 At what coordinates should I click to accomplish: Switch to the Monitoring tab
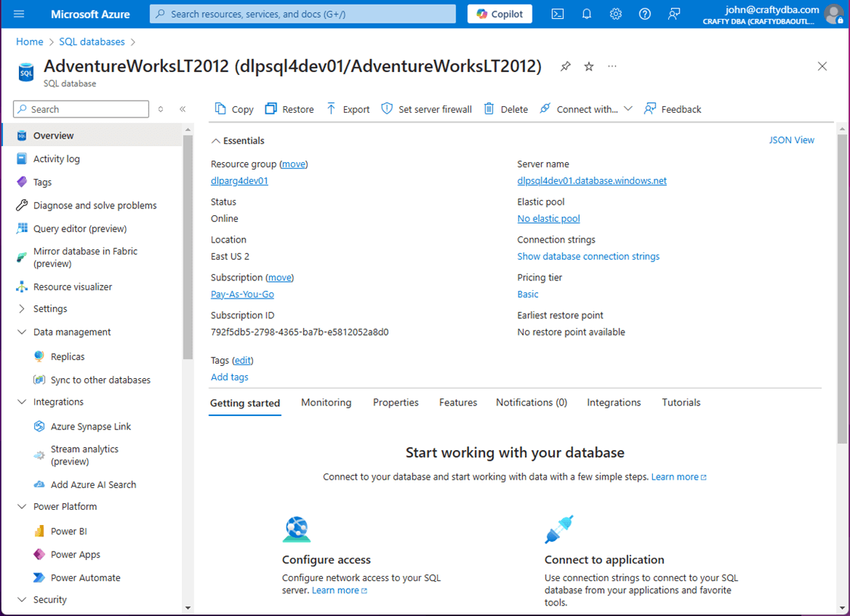(x=327, y=402)
